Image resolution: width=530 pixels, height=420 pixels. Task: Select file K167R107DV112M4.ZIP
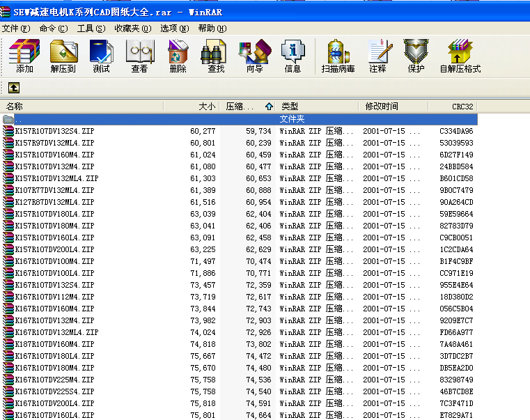click(x=55, y=297)
